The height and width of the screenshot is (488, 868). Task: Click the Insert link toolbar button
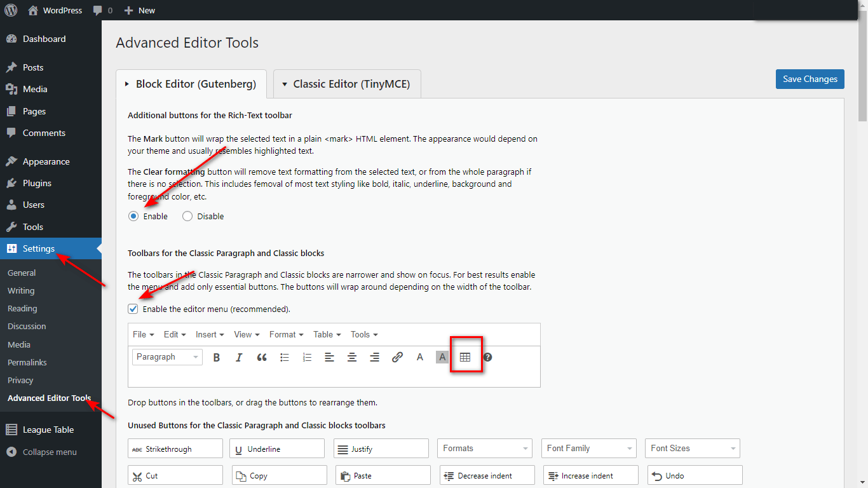coord(397,357)
